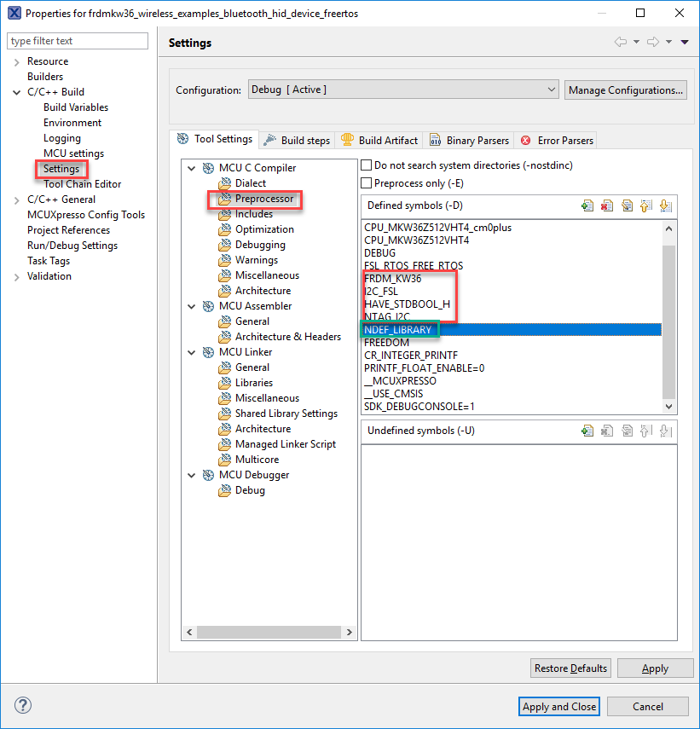Go forward with the navigation arrow
This screenshot has height=729, width=700.
pos(653,42)
